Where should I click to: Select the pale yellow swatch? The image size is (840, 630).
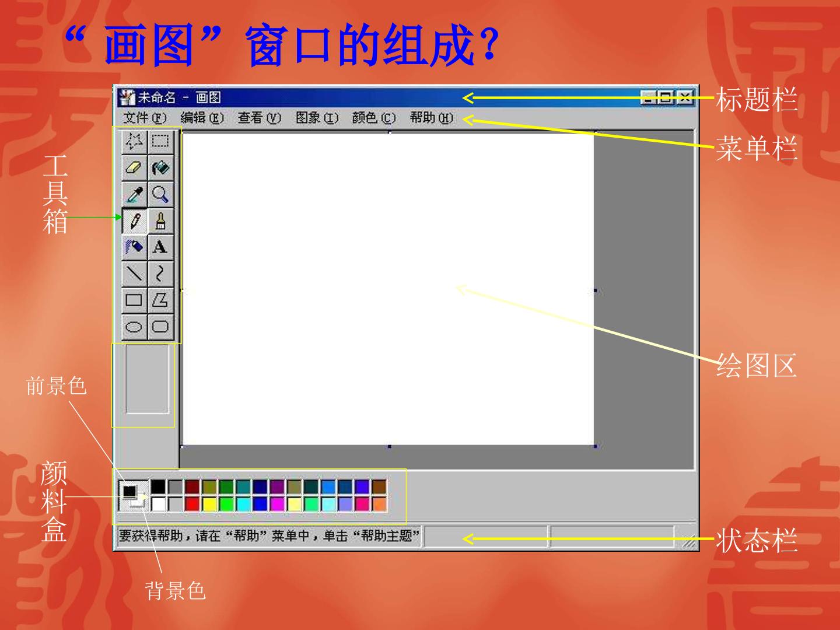point(294,504)
